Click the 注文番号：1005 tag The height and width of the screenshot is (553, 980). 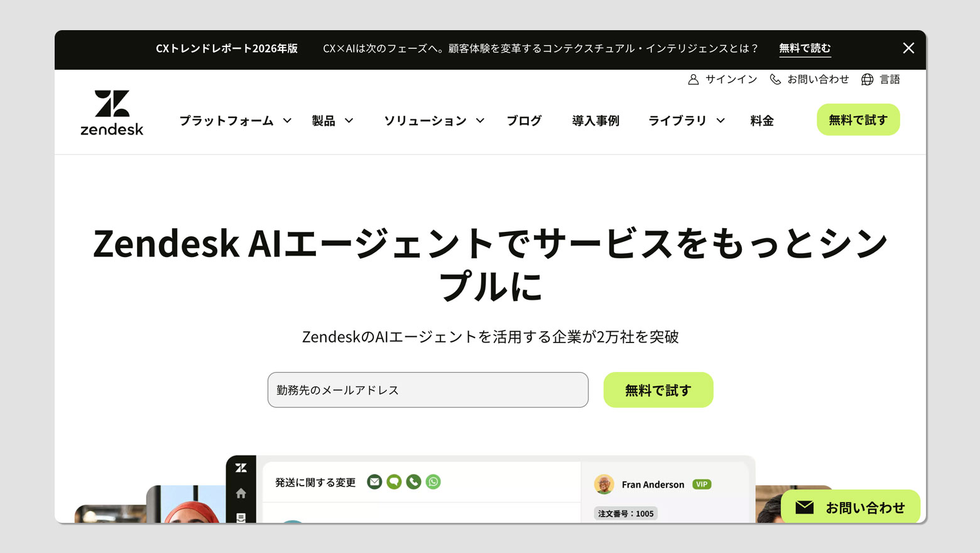tap(626, 513)
